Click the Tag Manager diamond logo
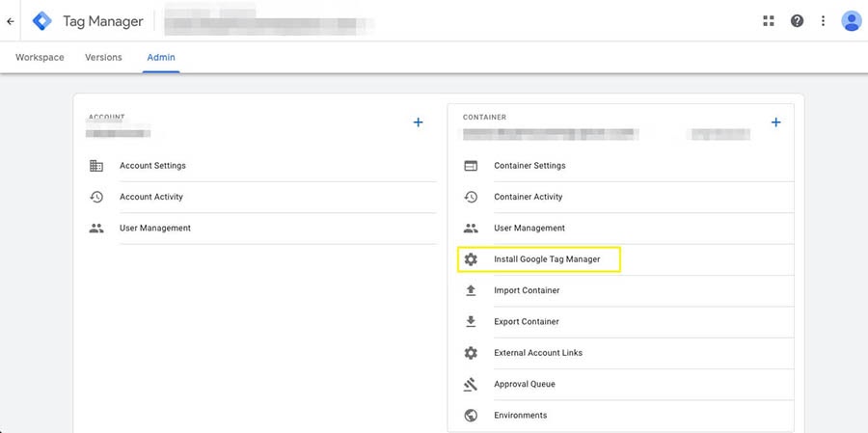Screen dimensions: 868x433 [x=42, y=21]
